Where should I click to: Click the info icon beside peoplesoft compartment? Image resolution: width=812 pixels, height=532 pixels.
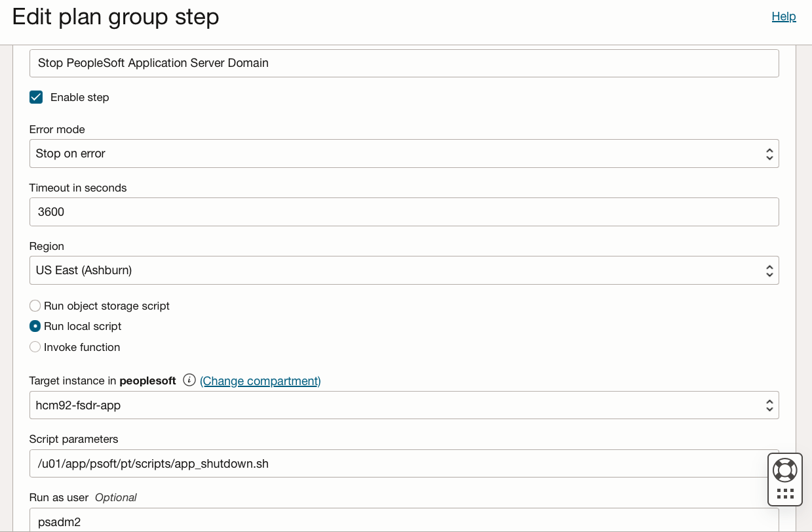click(189, 380)
